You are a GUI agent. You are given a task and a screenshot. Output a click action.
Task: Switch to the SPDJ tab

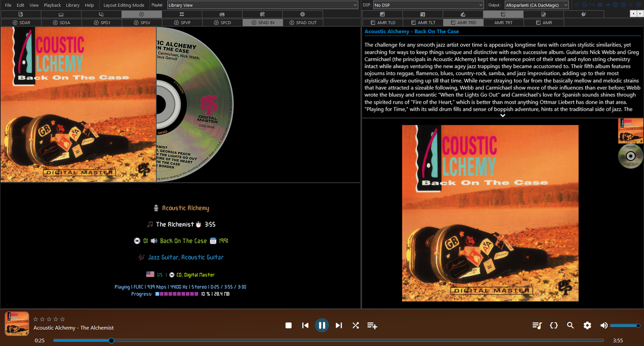point(101,23)
